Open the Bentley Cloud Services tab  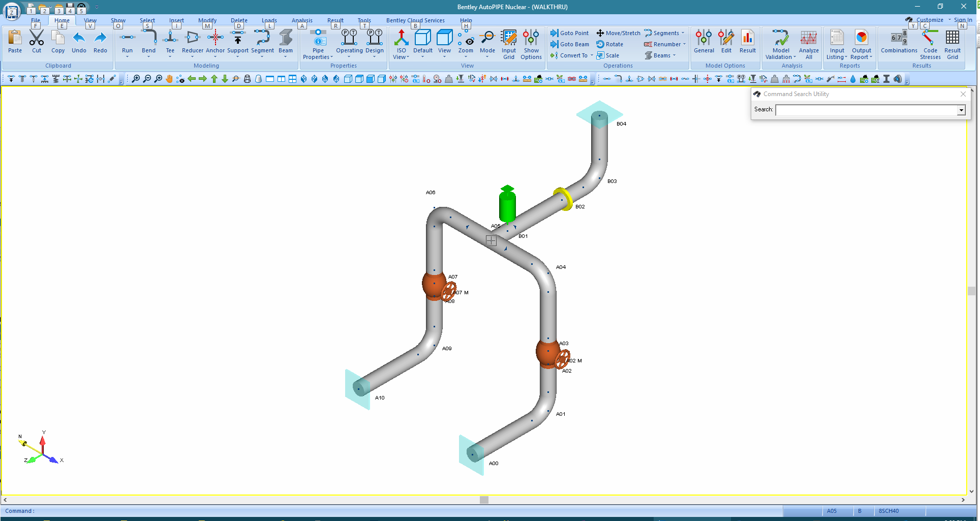coord(415,20)
